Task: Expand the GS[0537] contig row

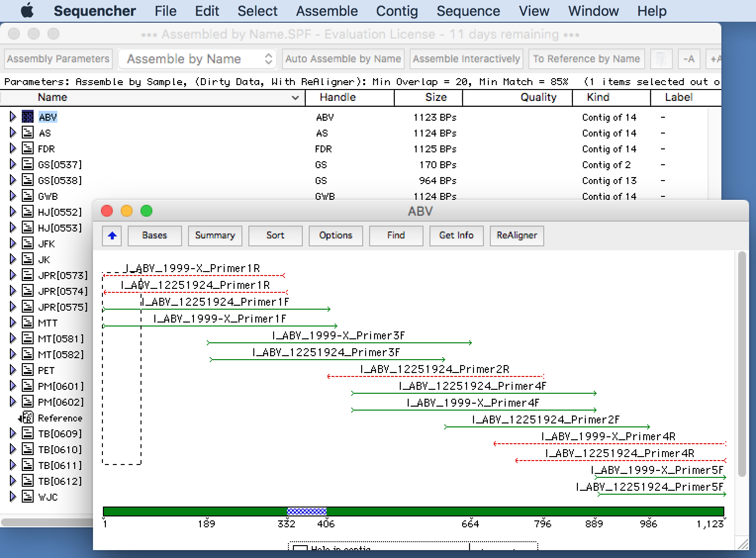Action: pos(13,164)
